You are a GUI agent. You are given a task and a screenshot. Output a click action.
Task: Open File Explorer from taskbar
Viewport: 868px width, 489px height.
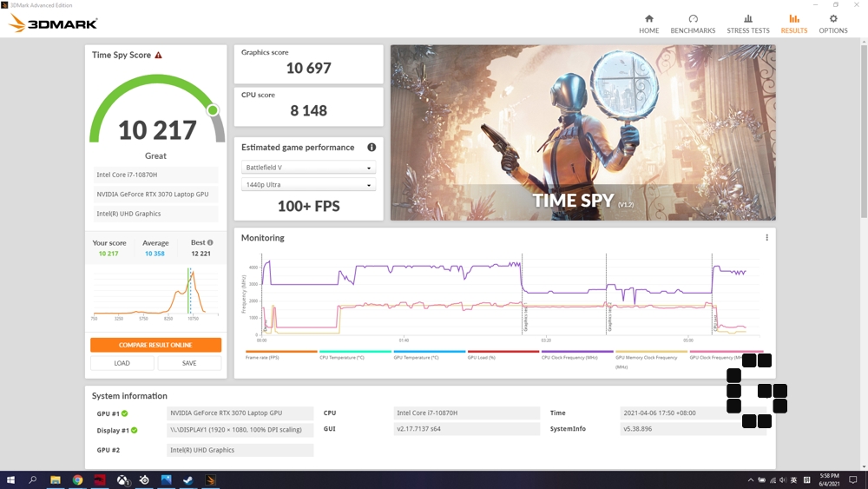click(56, 479)
